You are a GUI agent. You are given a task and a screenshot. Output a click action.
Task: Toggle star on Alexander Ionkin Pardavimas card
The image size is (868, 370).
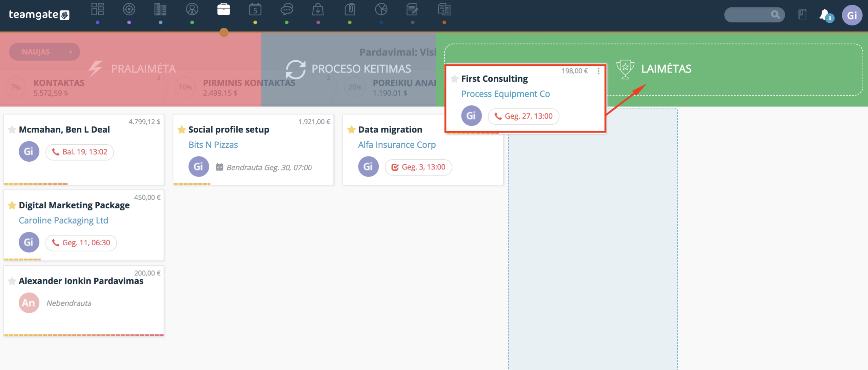coord(12,281)
